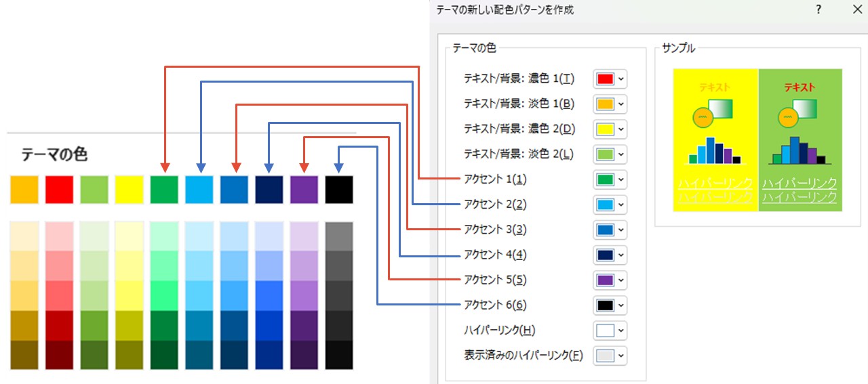Image resolution: width=868 pixels, height=384 pixels.
Task: Click the help question mark icon
Action: [x=818, y=10]
